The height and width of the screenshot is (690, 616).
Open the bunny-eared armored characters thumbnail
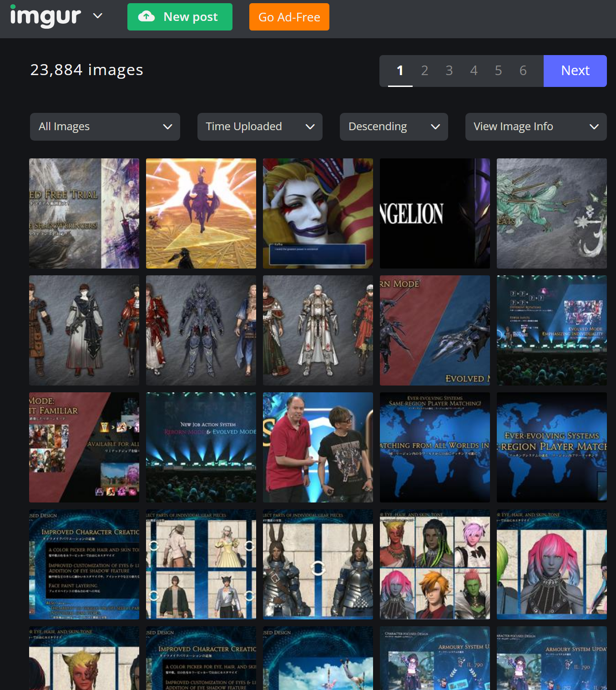pos(318,564)
